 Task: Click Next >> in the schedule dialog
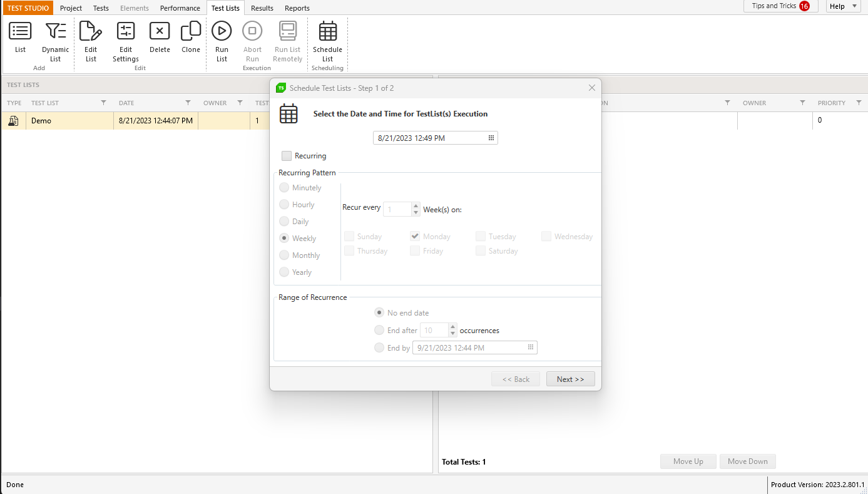[571, 379]
